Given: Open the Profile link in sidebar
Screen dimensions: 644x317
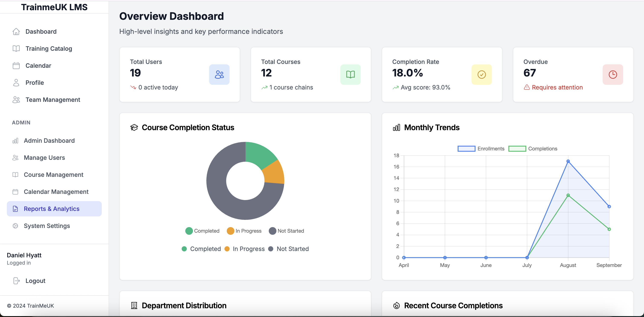Looking at the screenshot, I should [54, 82].
